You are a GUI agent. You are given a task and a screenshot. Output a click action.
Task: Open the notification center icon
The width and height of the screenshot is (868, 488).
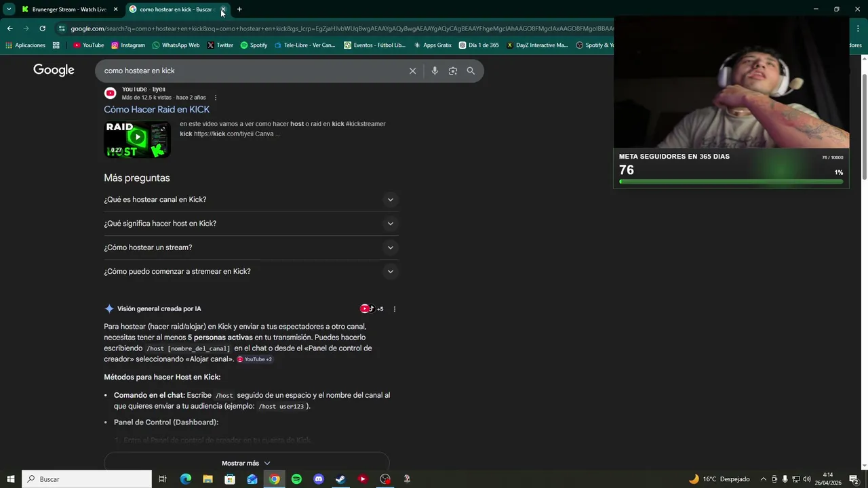854,479
